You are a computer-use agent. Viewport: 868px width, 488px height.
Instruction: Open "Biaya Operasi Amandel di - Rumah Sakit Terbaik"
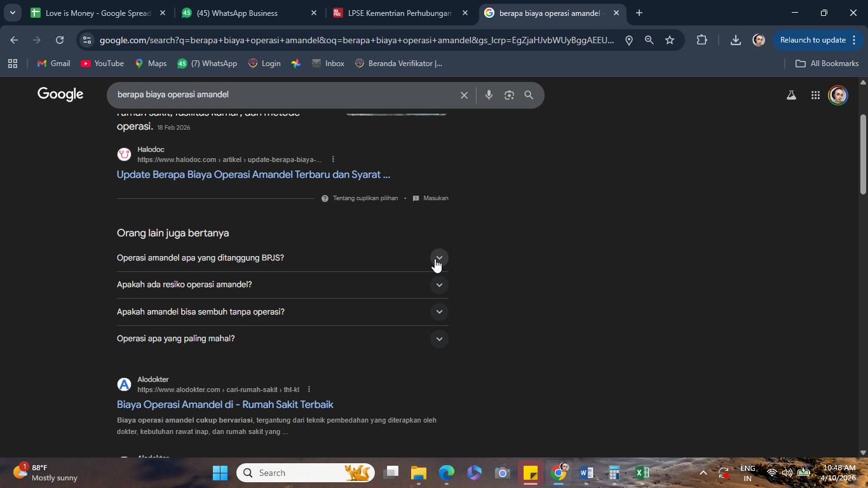click(x=225, y=405)
